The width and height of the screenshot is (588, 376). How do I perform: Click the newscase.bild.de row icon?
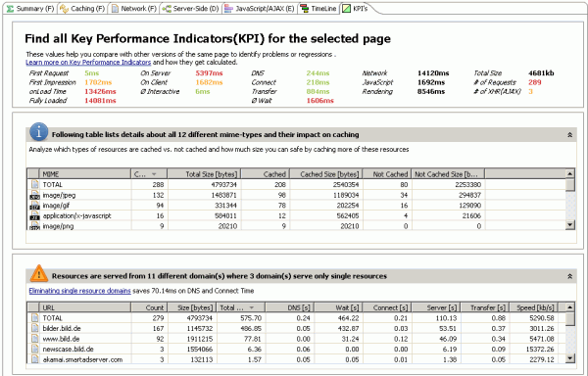point(35,349)
